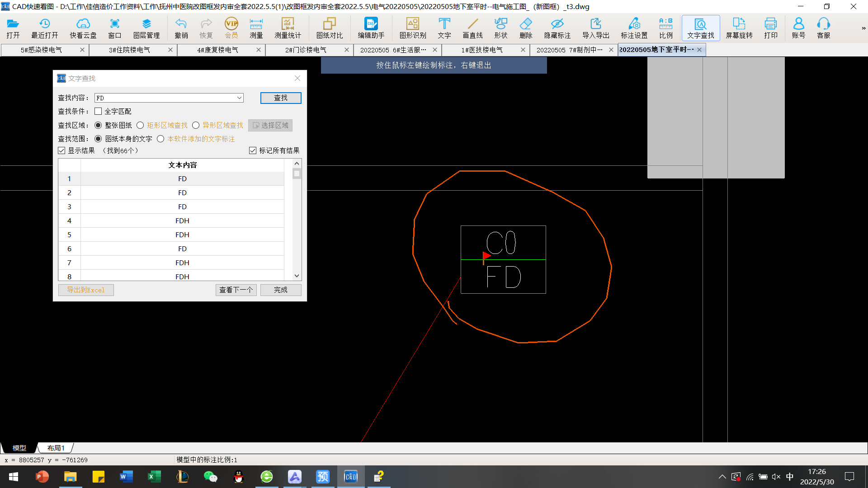Viewport: 868px width, 488px height.
Task: Select the 删除 eraser tool
Action: pos(526,28)
